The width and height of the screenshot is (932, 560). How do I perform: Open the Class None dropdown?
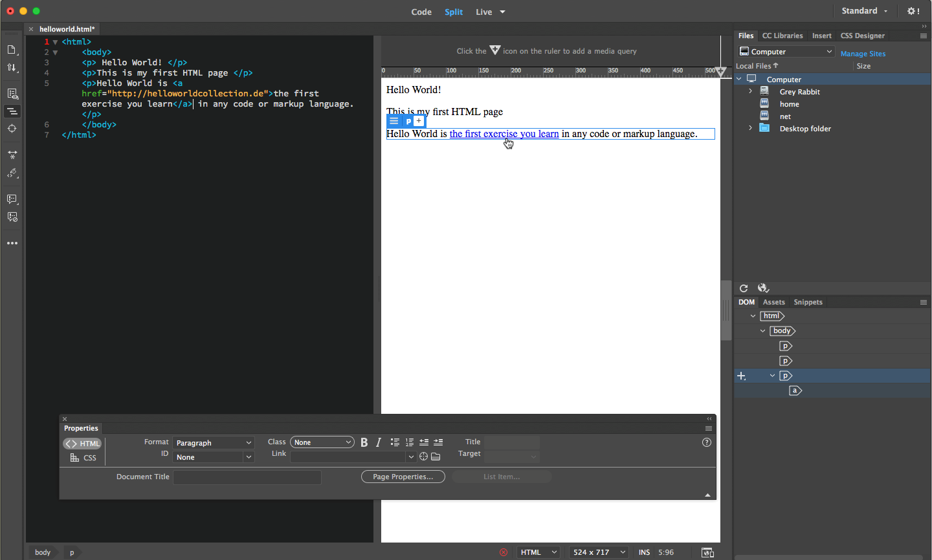pyautogui.click(x=322, y=442)
